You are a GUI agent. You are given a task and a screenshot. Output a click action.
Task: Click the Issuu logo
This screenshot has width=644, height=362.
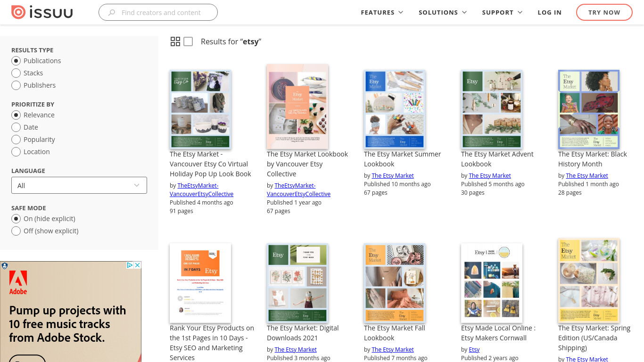pyautogui.click(x=42, y=12)
